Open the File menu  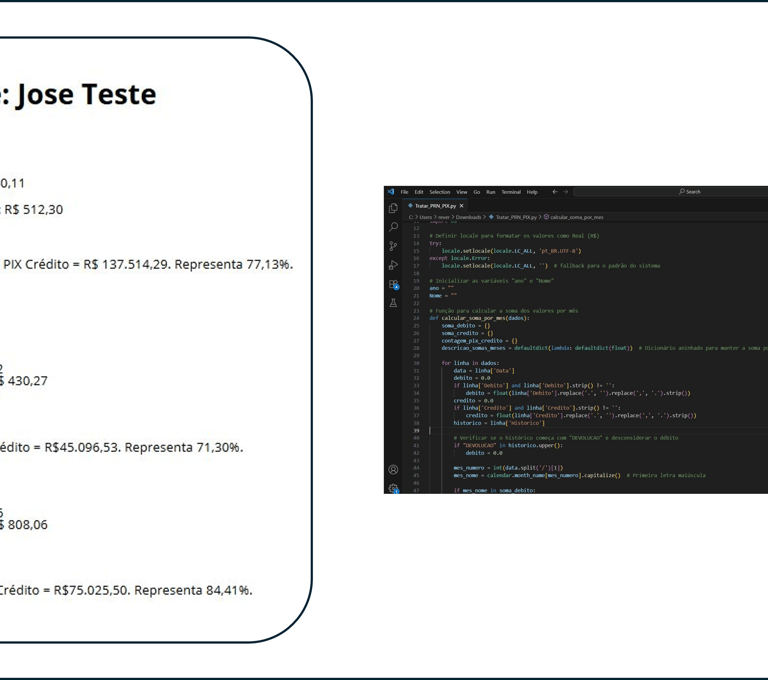point(404,192)
